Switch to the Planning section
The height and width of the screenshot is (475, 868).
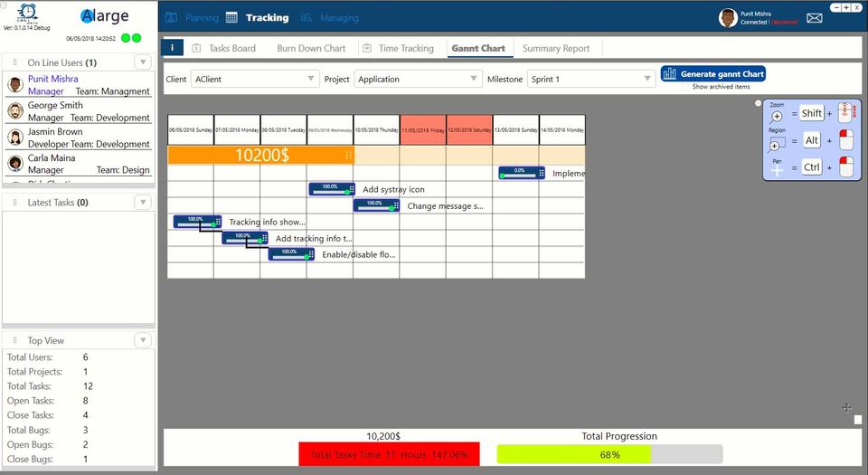[192, 18]
